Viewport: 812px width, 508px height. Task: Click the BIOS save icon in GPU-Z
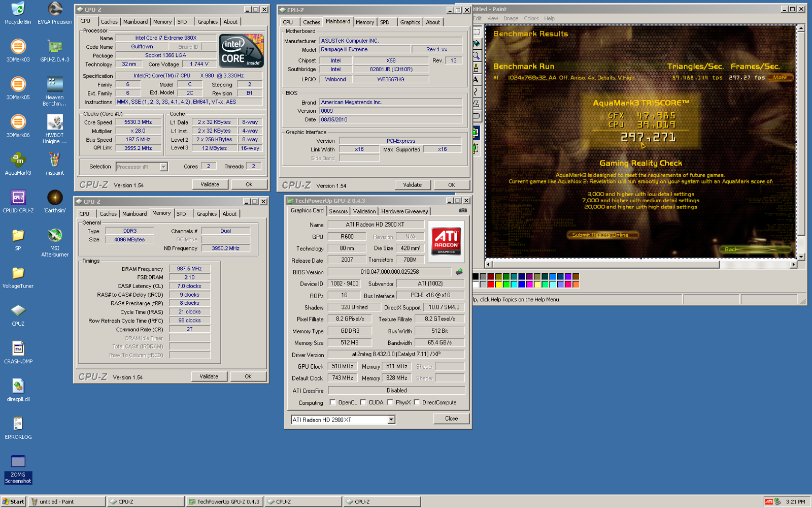coord(459,272)
